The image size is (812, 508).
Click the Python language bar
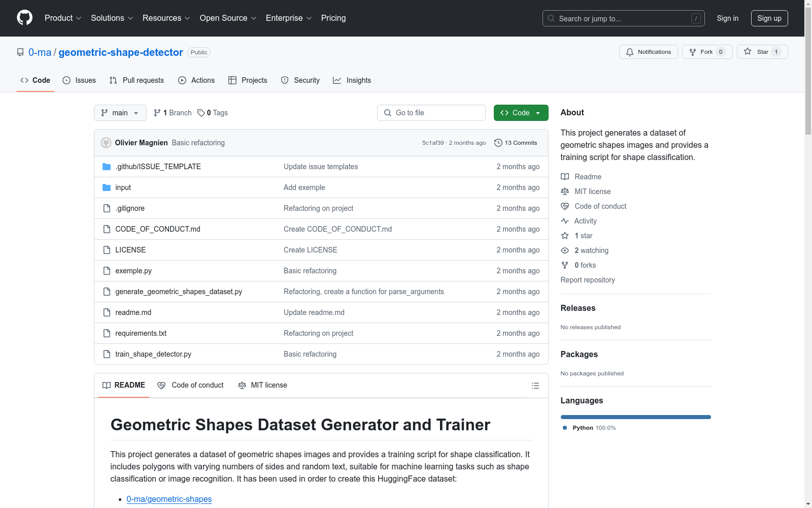pos(636,417)
